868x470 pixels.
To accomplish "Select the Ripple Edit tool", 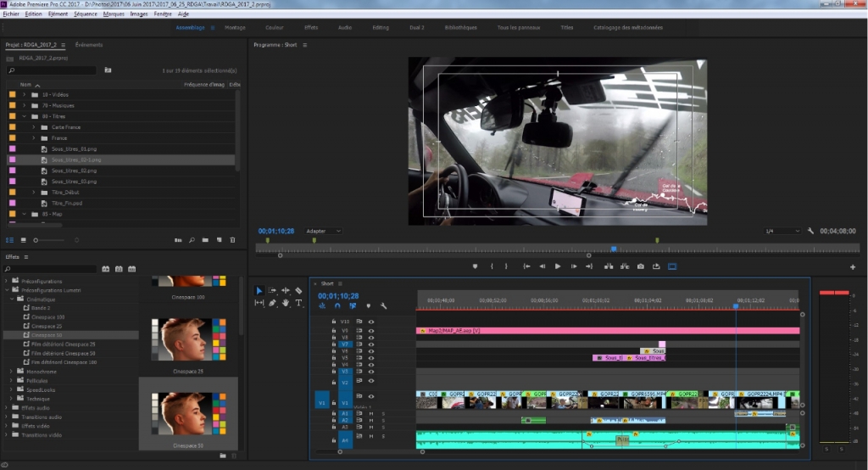I will tap(286, 290).
